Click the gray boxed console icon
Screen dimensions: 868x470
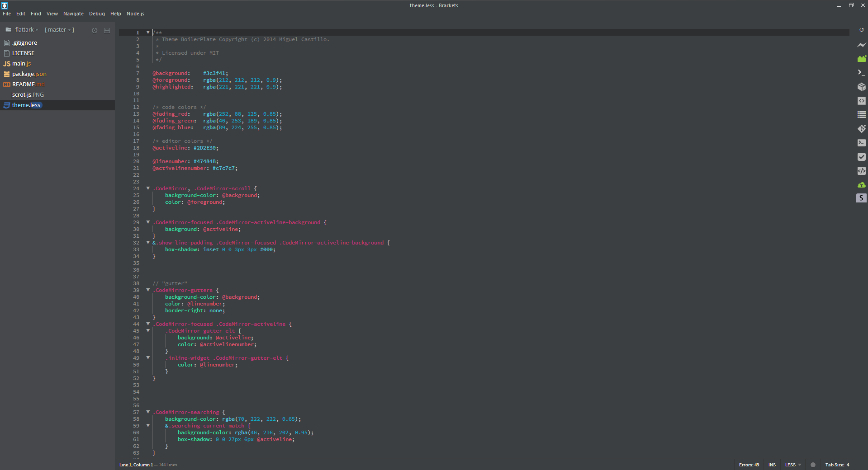tap(862, 143)
